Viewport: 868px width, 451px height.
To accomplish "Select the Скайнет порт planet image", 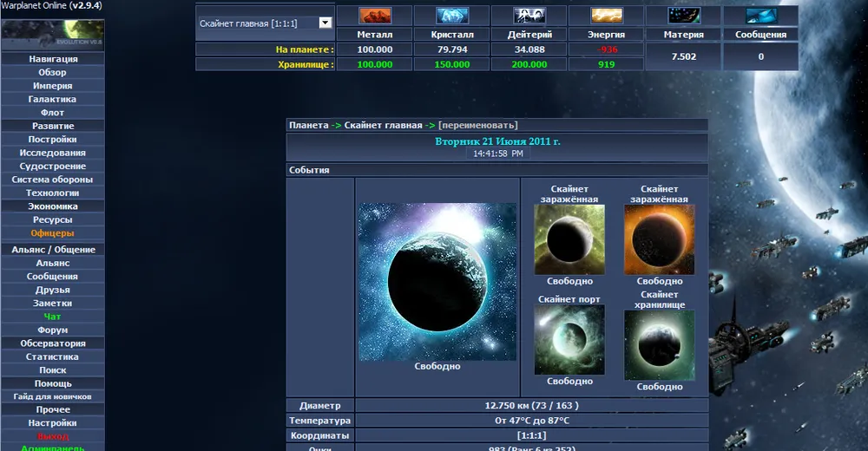I will tap(569, 339).
